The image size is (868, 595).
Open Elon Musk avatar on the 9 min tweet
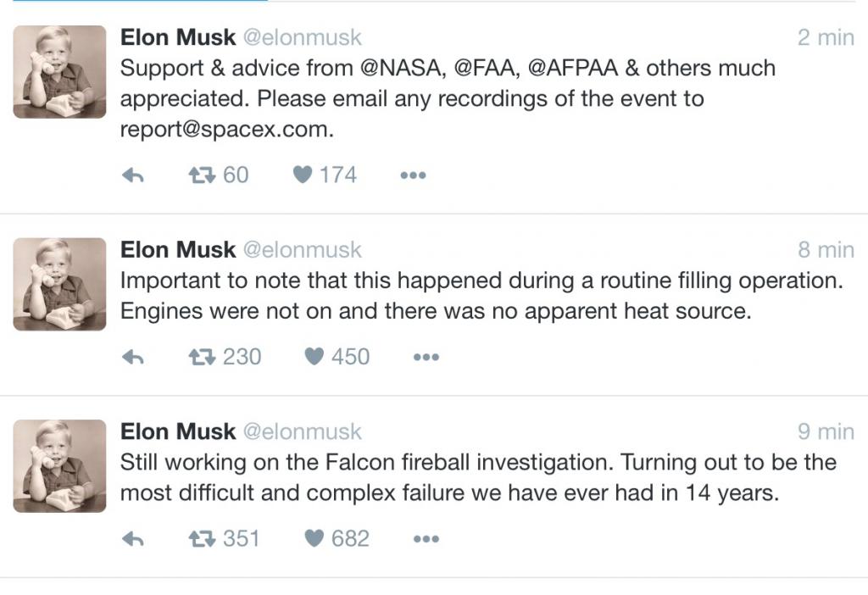tap(60, 466)
